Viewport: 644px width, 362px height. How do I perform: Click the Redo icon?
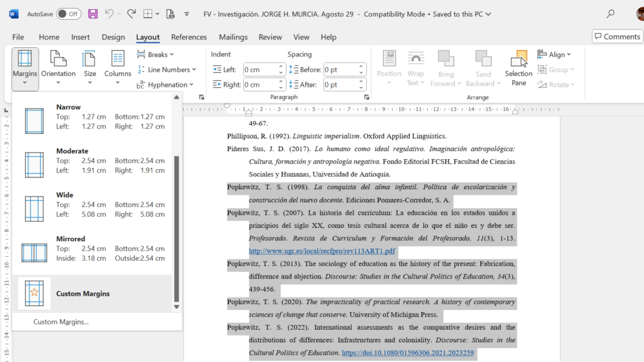tap(131, 14)
